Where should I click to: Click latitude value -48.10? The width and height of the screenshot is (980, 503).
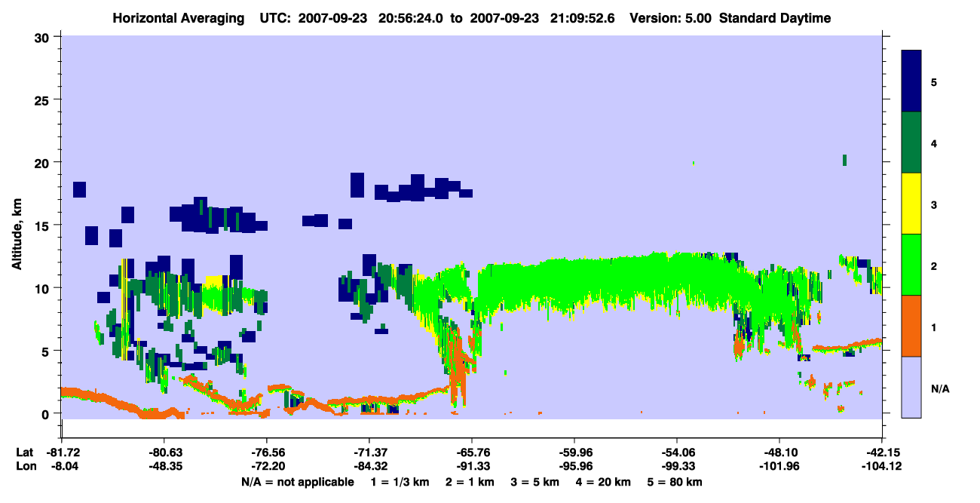[779, 452]
